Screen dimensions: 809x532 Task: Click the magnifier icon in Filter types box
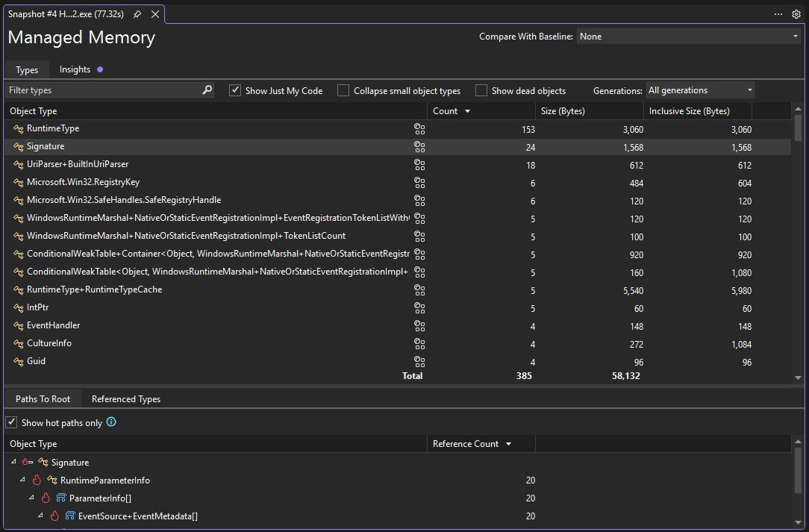point(206,89)
